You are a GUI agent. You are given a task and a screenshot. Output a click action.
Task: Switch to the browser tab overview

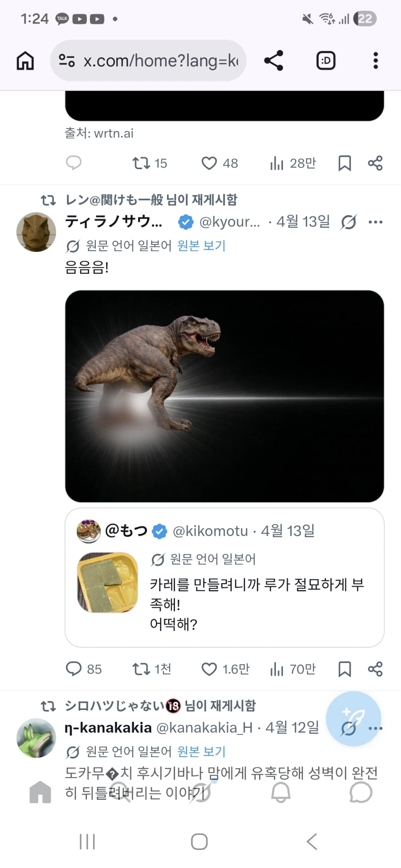(326, 61)
